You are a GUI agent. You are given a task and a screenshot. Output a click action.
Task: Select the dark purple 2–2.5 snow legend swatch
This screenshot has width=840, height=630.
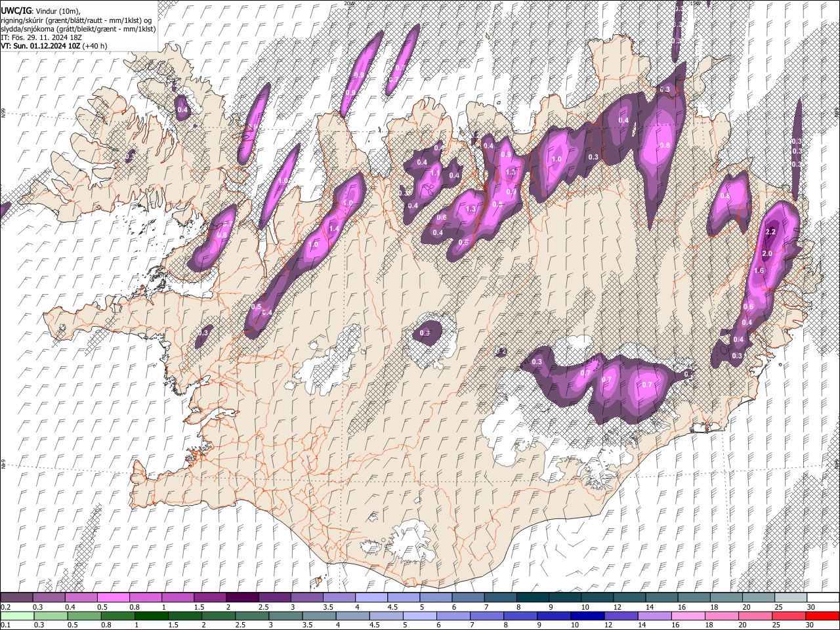click(x=241, y=598)
